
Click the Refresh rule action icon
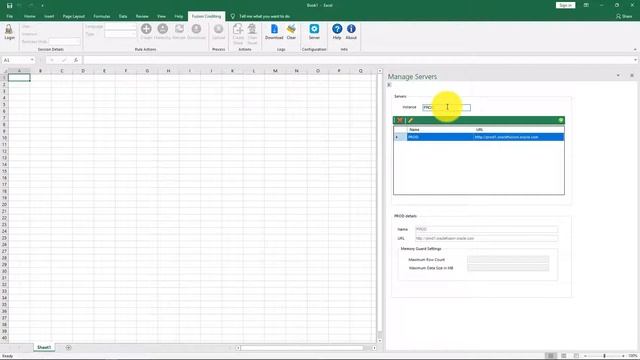point(179,29)
